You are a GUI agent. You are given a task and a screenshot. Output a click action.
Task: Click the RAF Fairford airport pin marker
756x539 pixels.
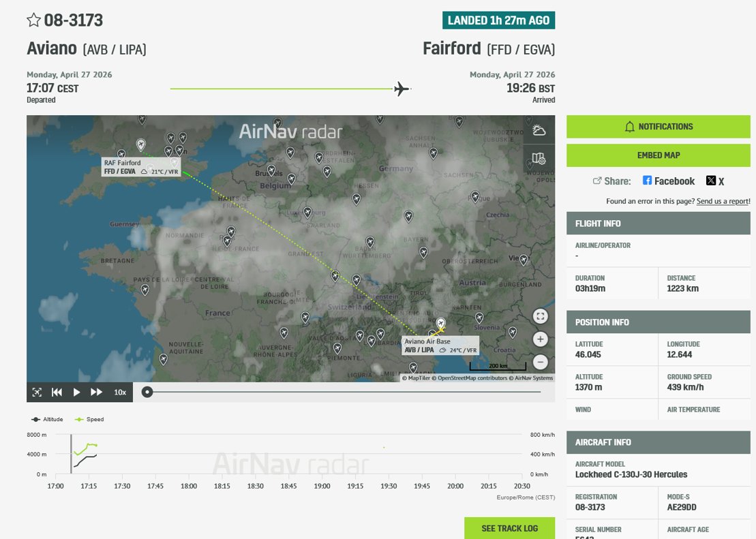[141, 144]
